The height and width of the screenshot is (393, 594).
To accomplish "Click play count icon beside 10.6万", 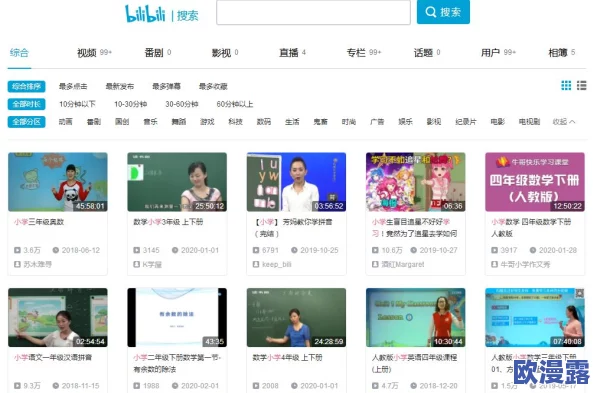I will [x=375, y=250].
